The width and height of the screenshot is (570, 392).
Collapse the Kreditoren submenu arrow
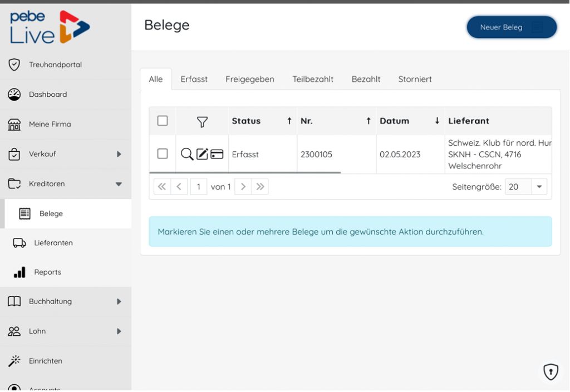point(119,184)
